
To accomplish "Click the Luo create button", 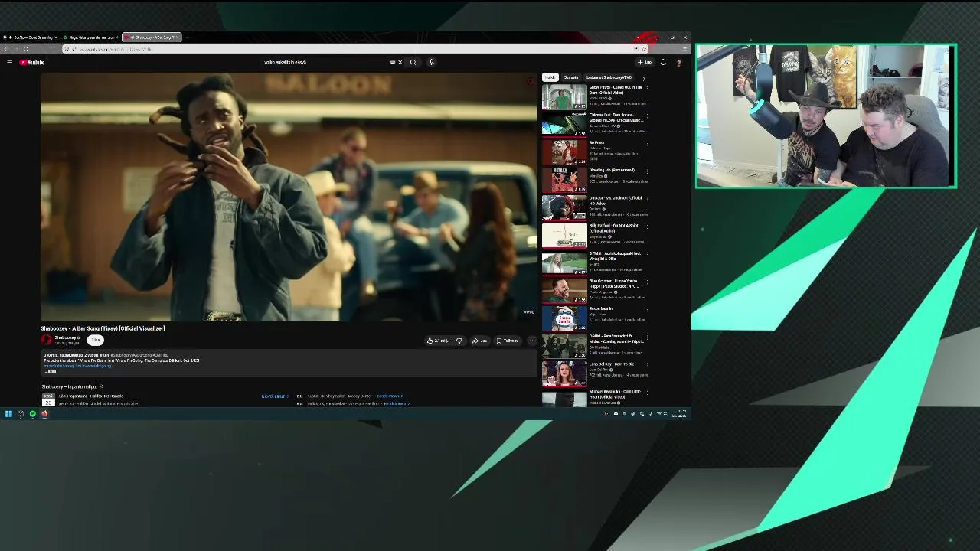I will tap(645, 62).
